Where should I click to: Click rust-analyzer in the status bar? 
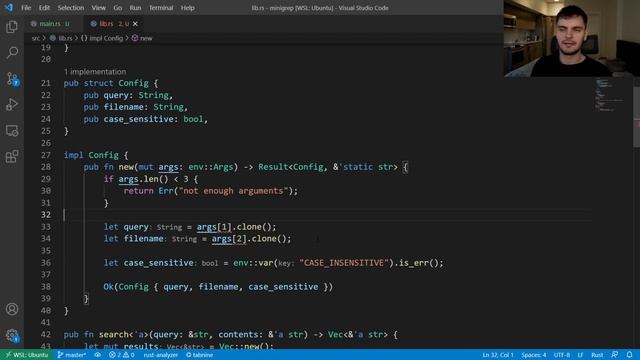pyautogui.click(x=160, y=355)
